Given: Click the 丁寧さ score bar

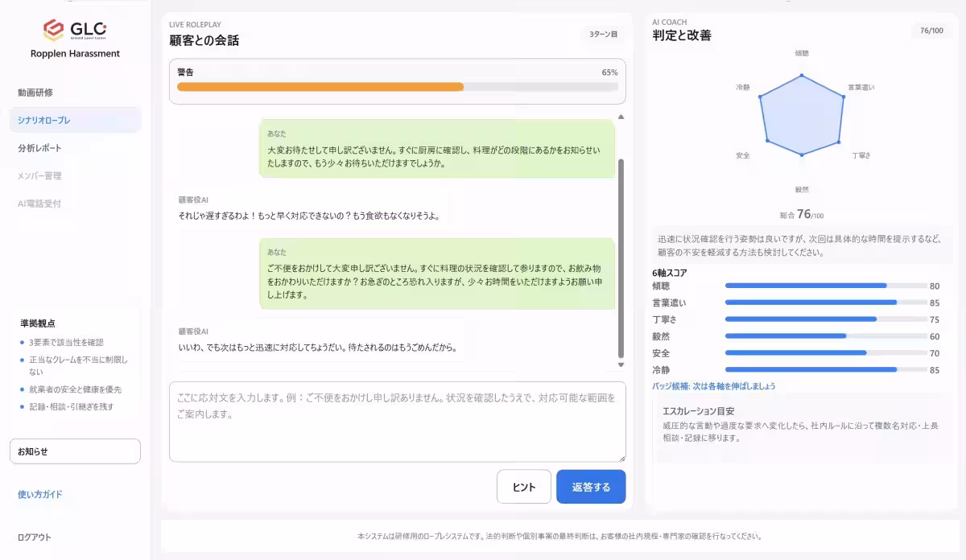Looking at the screenshot, I should click(826, 319).
